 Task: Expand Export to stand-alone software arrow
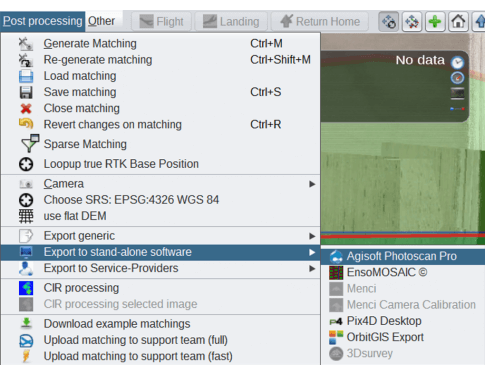312,252
